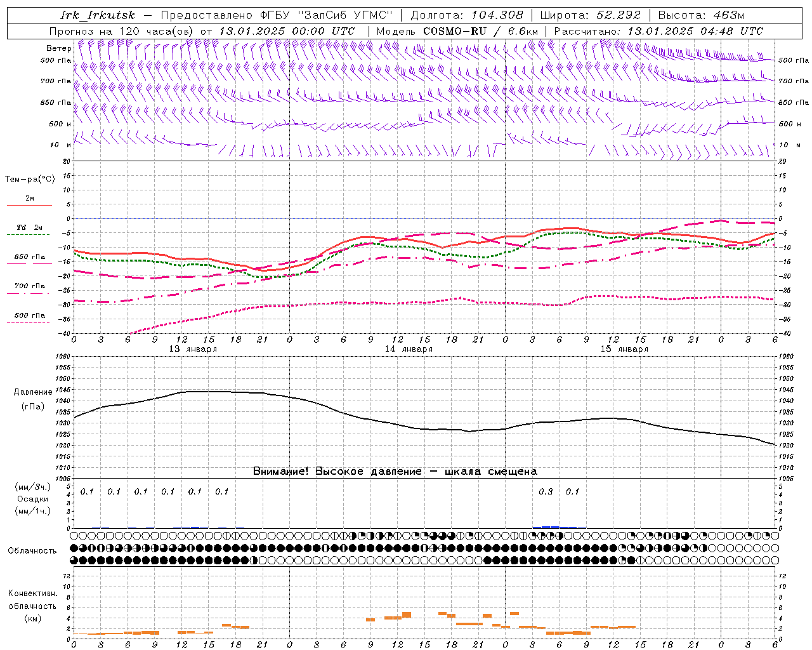Click the '850 гПа' temperature legend line

tap(29, 263)
